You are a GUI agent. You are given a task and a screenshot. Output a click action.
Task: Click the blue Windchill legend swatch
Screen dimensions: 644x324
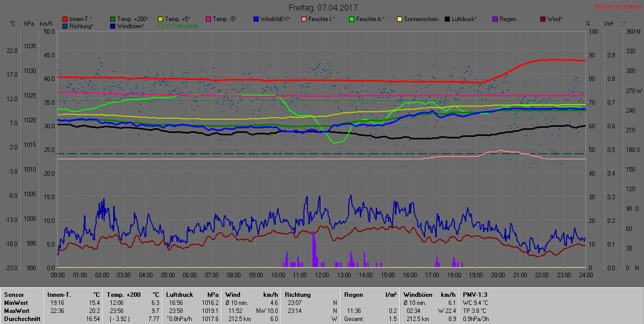(x=256, y=19)
